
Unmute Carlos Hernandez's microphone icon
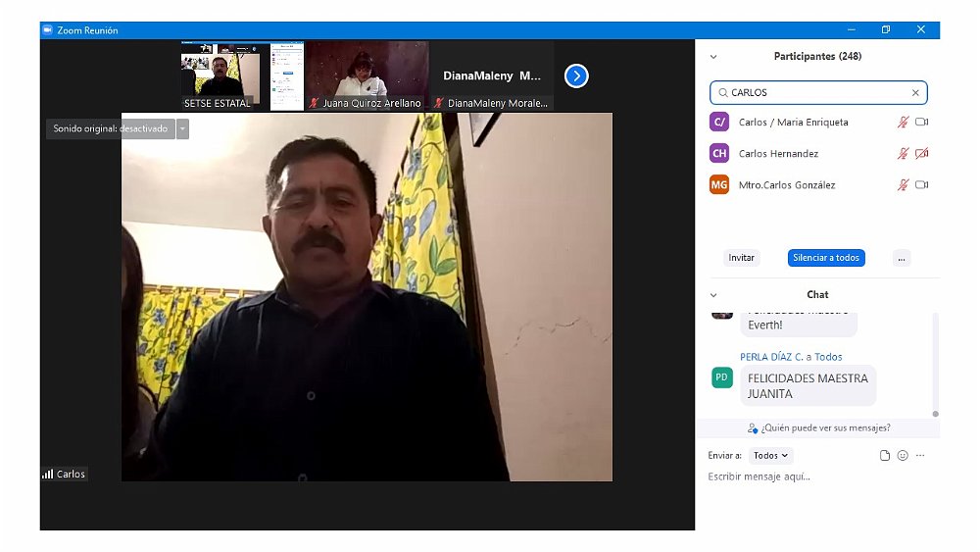(x=903, y=154)
